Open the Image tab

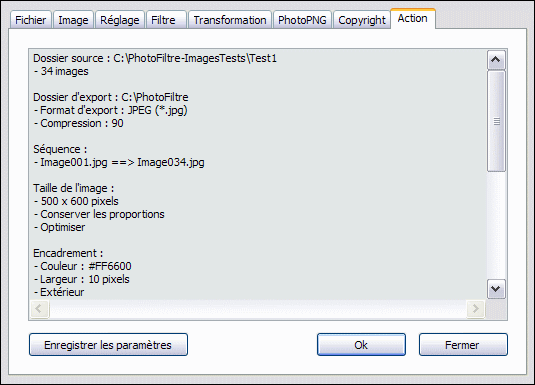[73, 20]
